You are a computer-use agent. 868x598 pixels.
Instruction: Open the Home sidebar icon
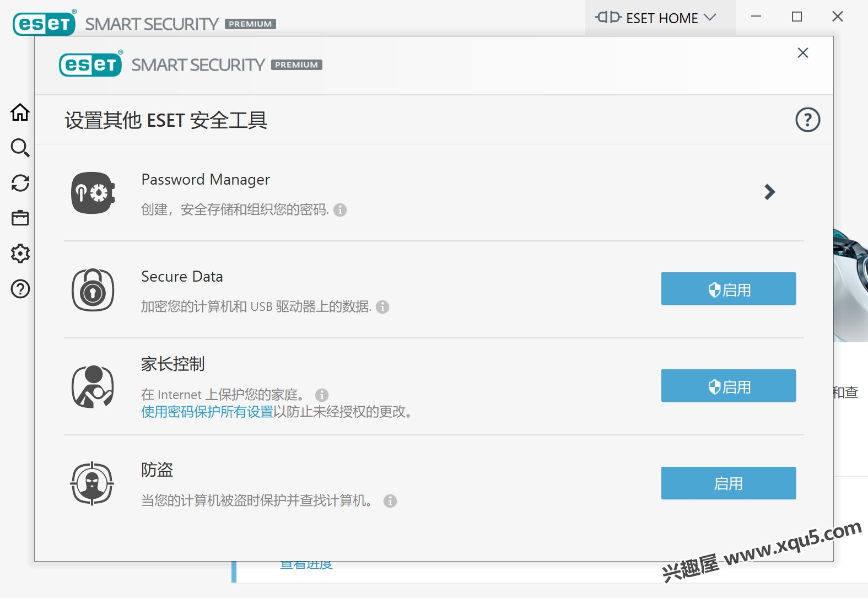(20, 112)
